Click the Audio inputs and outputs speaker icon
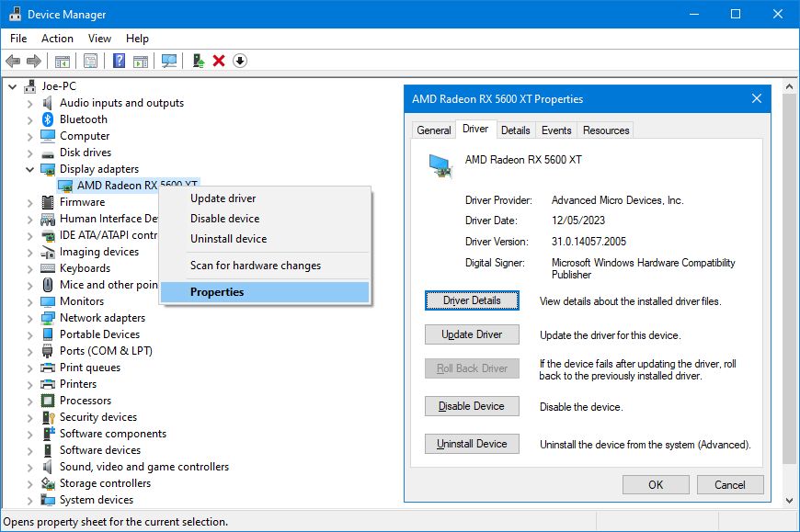This screenshot has height=532, width=800. [x=48, y=103]
